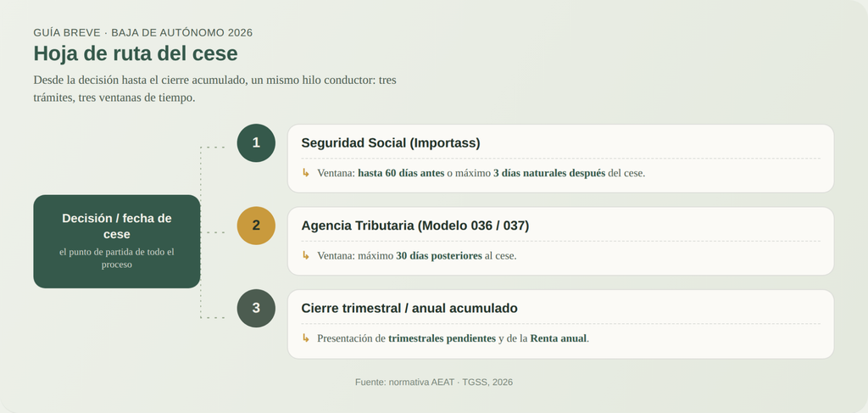Click the arrow icon beside the Importass window text
This screenshot has width=868, height=413.
pyautogui.click(x=305, y=173)
